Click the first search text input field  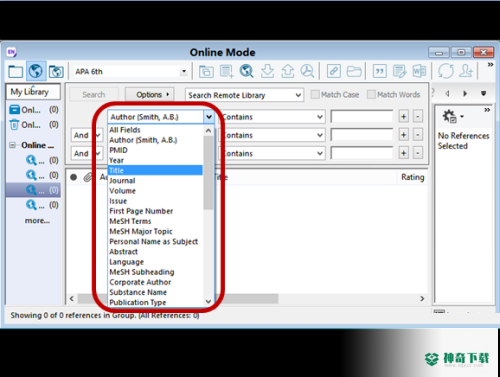click(x=362, y=117)
